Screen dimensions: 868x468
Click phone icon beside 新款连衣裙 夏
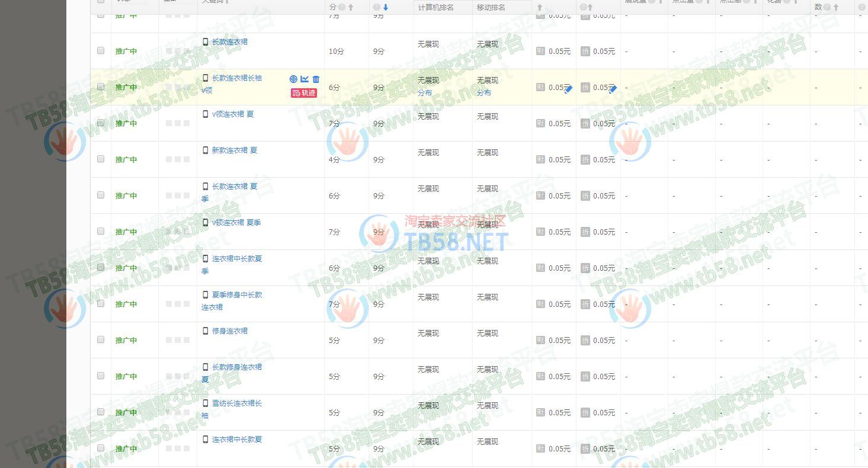pyautogui.click(x=206, y=150)
